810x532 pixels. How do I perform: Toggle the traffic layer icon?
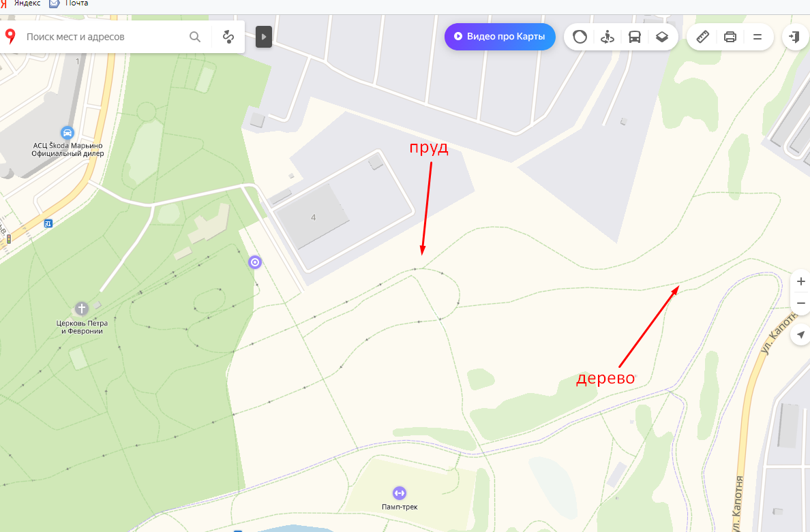[580, 37]
